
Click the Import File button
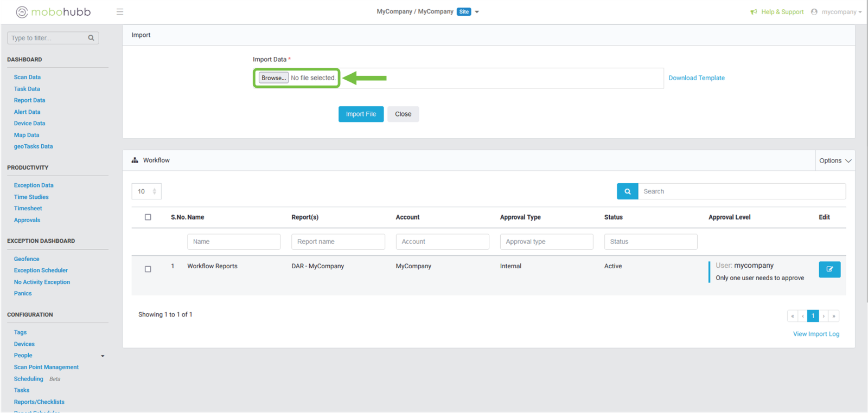[x=361, y=114]
